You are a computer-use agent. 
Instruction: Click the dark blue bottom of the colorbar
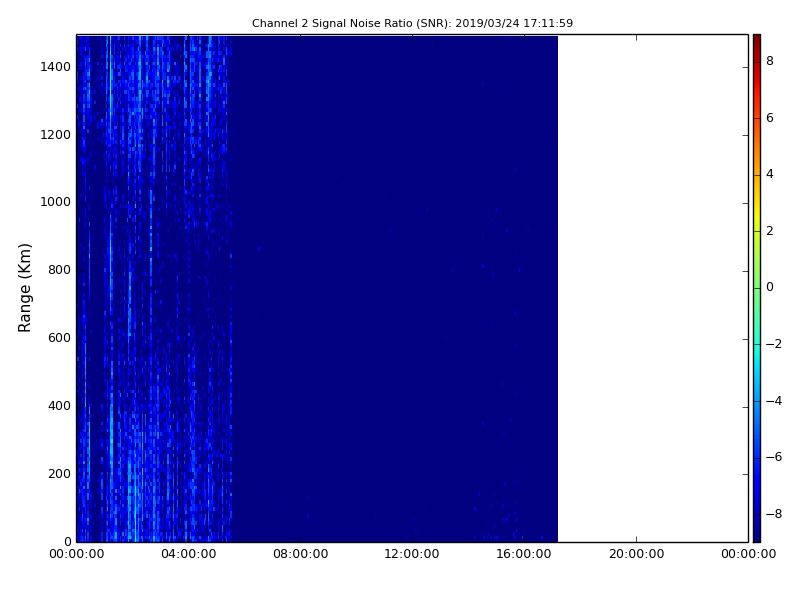757,531
